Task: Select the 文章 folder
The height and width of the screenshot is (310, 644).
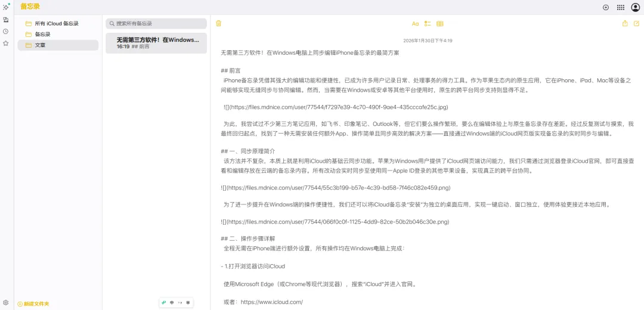Action: coord(58,45)
